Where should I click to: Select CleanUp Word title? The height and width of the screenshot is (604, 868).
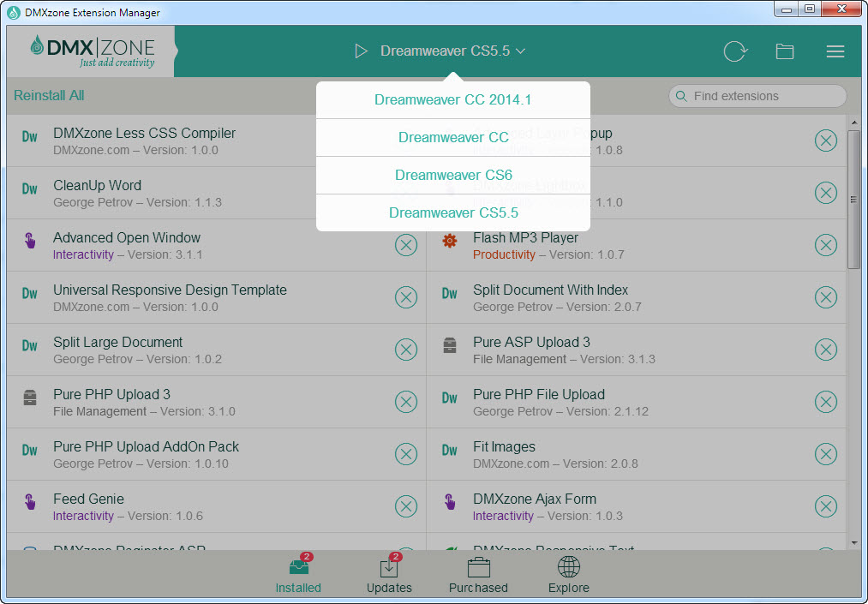tap(97, 185)
